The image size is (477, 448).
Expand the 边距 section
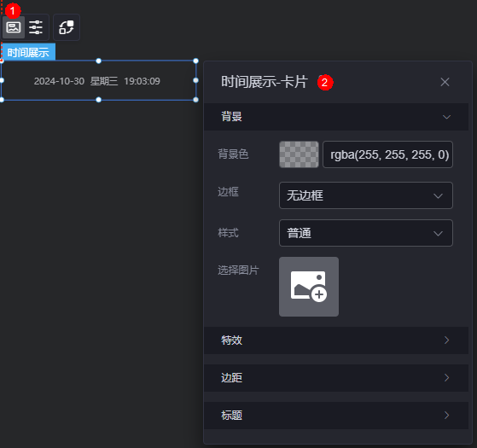[336, 378]
